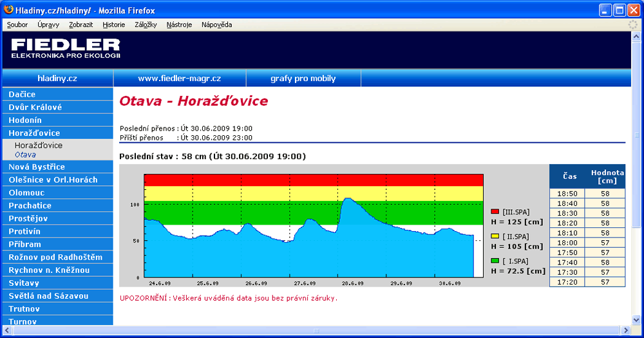Click the Otava - Horažďovice page title
Screen dimensions: 644x338
point(193,101)
